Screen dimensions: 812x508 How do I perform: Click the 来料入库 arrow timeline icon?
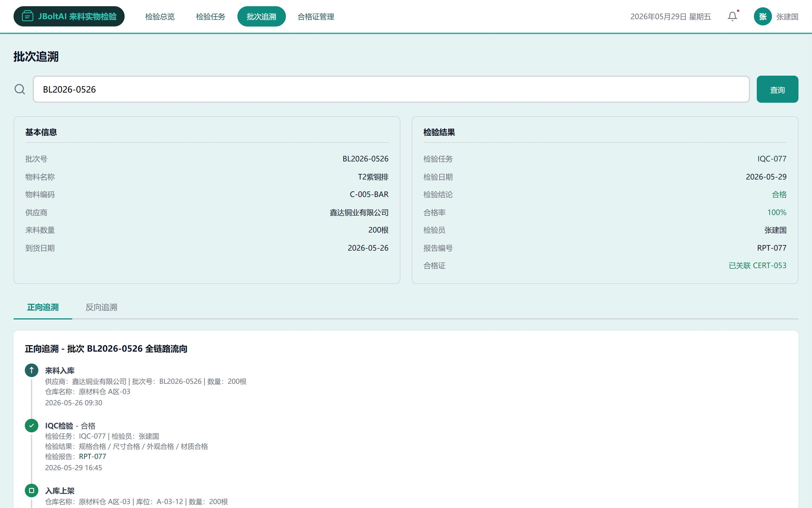click(32, 370)
